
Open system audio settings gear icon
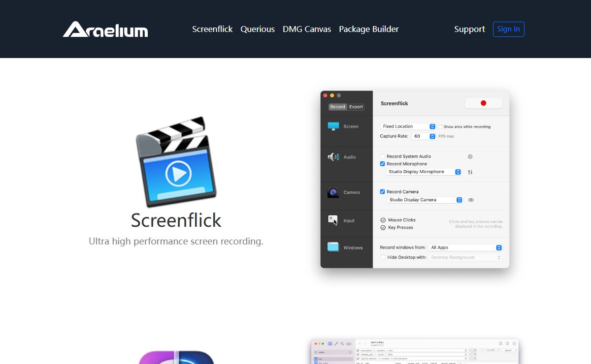[x=470, y=156]
